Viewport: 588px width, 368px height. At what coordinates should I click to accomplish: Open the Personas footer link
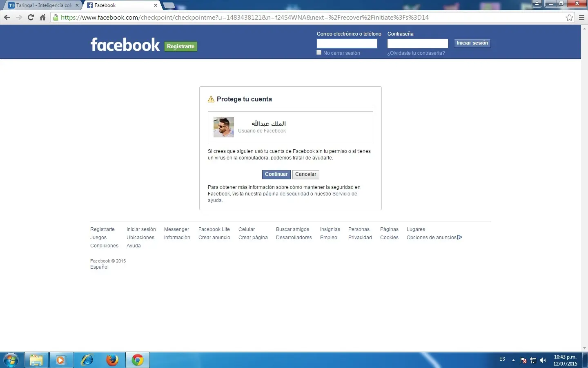pyautogui.click(x=359, y=229)
